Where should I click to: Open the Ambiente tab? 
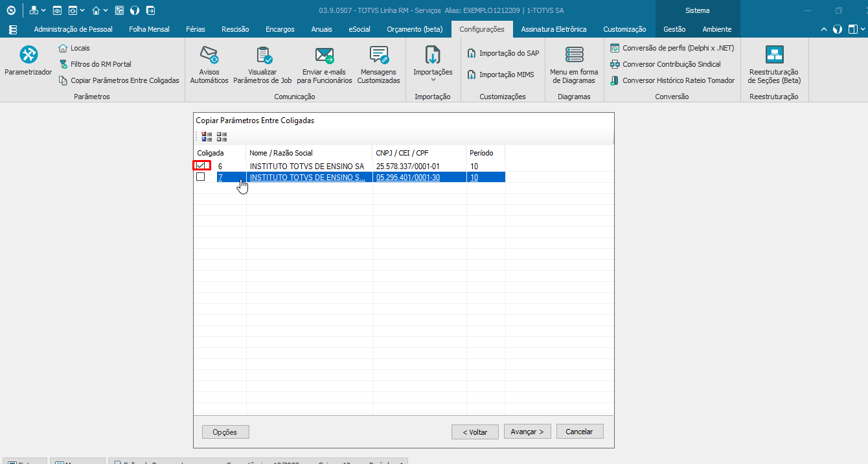click(x=717, y=29)
